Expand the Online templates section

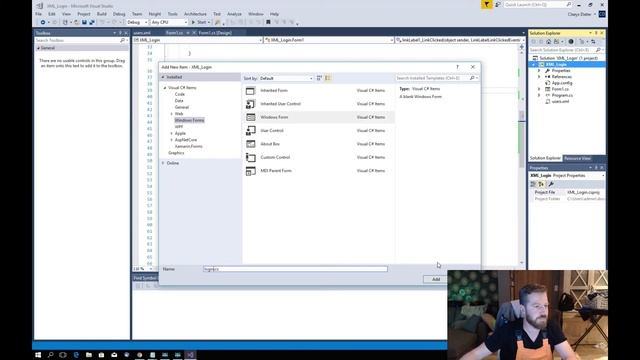click(x=163, y=163)
